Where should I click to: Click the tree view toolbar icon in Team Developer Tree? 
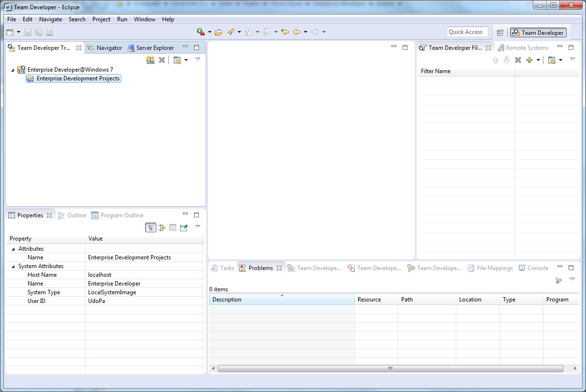(150, 60)
